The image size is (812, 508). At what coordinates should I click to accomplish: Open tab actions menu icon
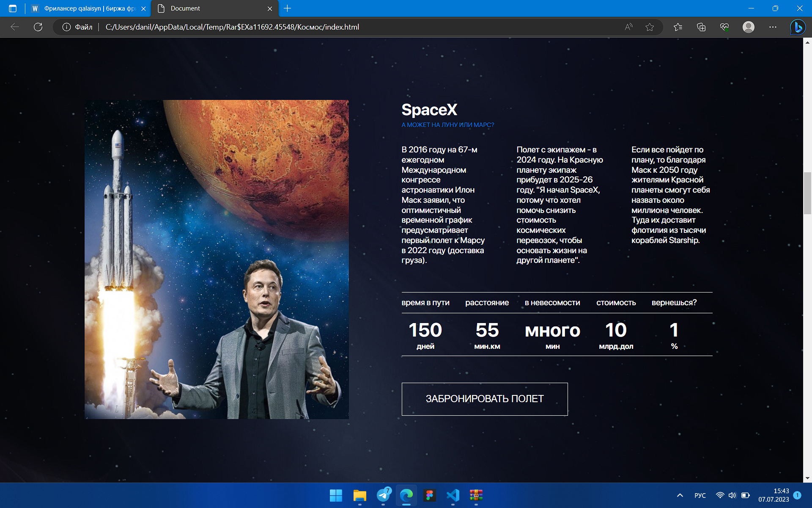[13, 8]
